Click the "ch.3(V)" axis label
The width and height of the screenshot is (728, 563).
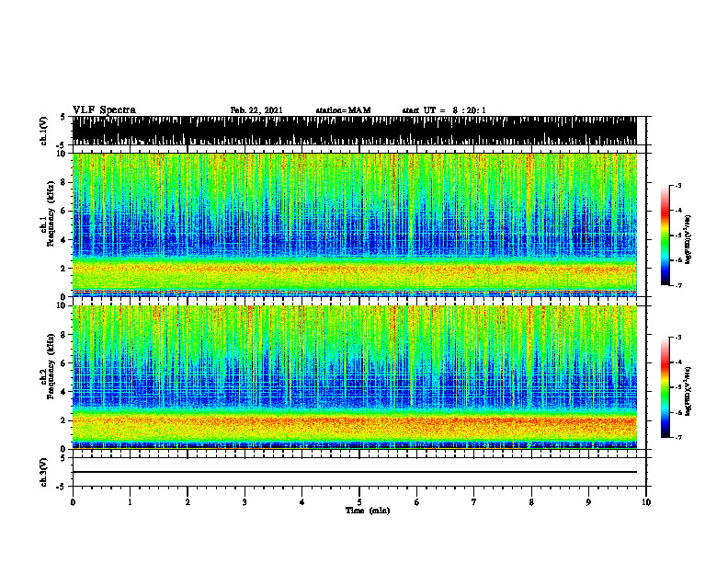[43, 472]
